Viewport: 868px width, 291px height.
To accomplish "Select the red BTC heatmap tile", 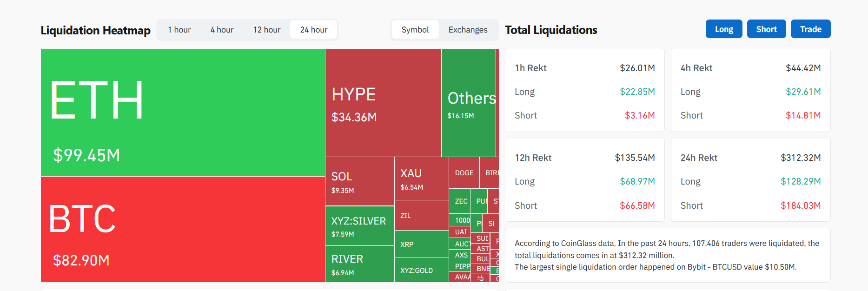I will click(183, 229).
